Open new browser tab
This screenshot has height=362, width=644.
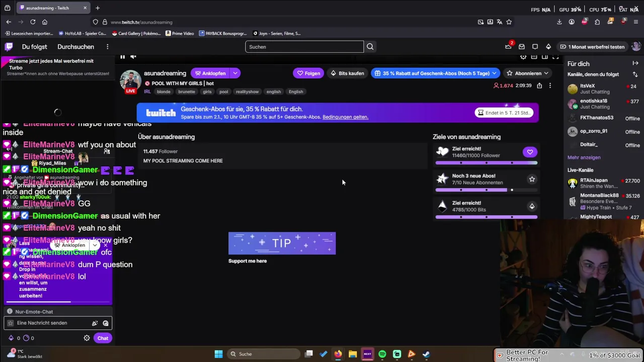click(98, 8)
